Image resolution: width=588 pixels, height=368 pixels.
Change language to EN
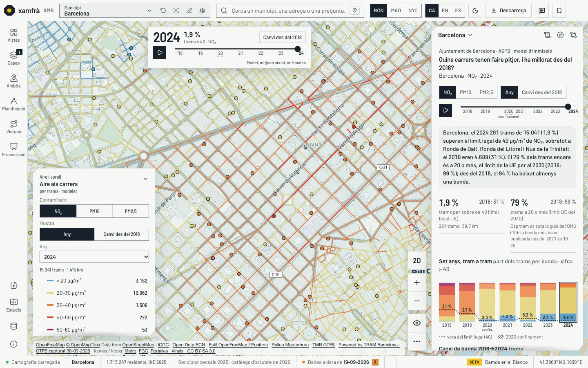pos(445,11)
